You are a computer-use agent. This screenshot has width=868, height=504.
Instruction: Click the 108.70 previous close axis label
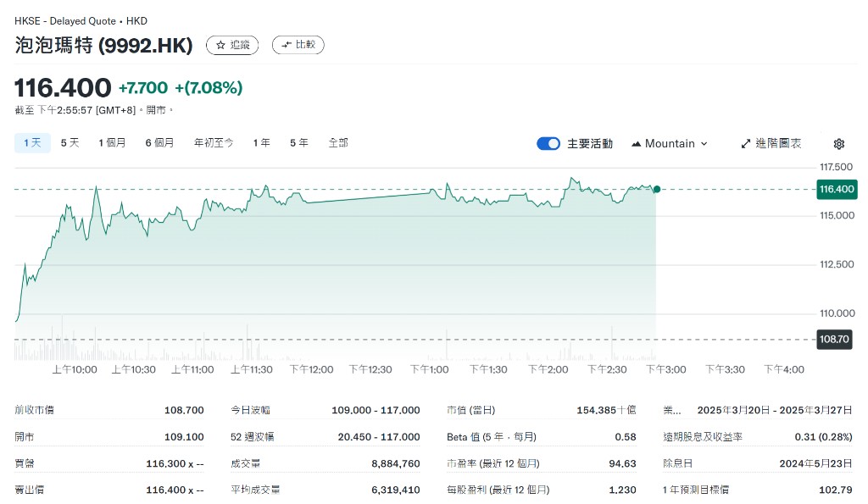[x=834, y=339]
